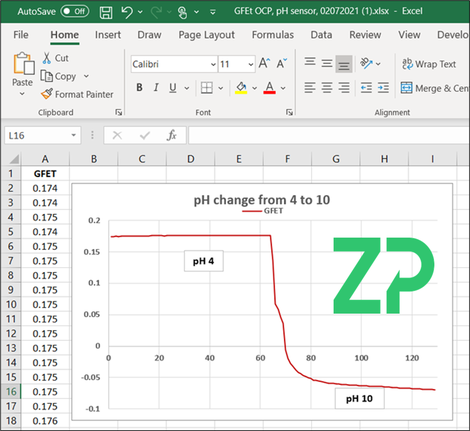
Task: Click the Italic formatting icon
Action: click(156, 88)
